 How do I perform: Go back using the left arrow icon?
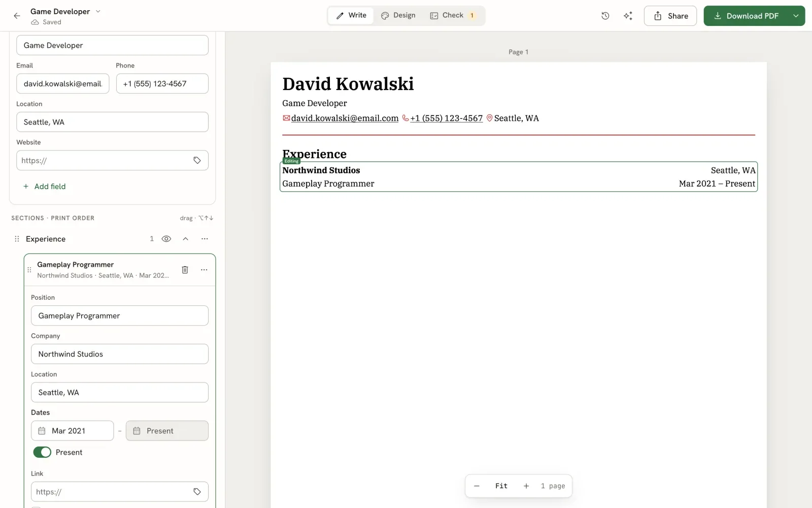pos(17,16)
